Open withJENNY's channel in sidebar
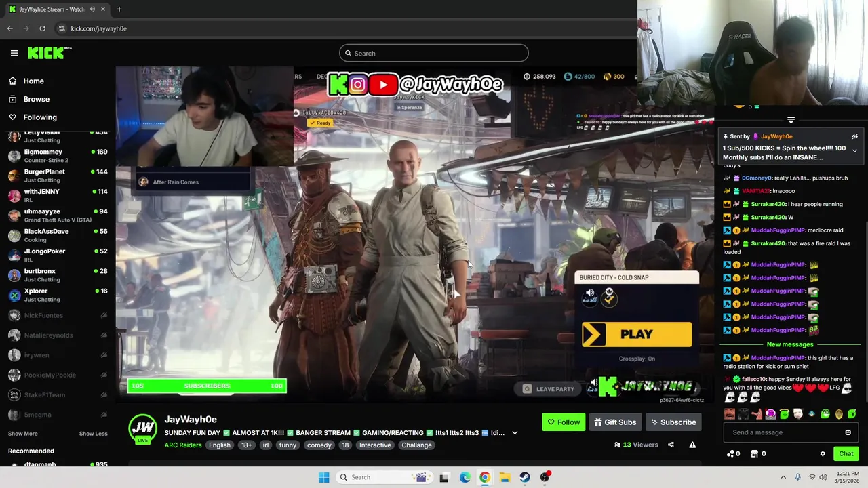 57,195
